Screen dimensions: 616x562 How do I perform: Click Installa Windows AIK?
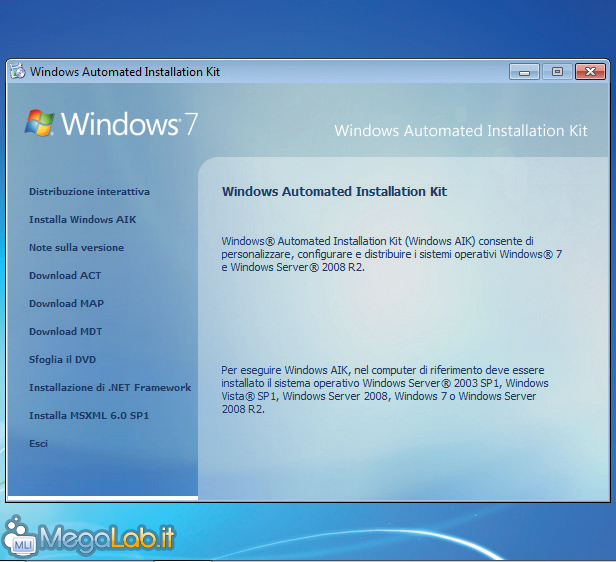[x=82, y=220]
